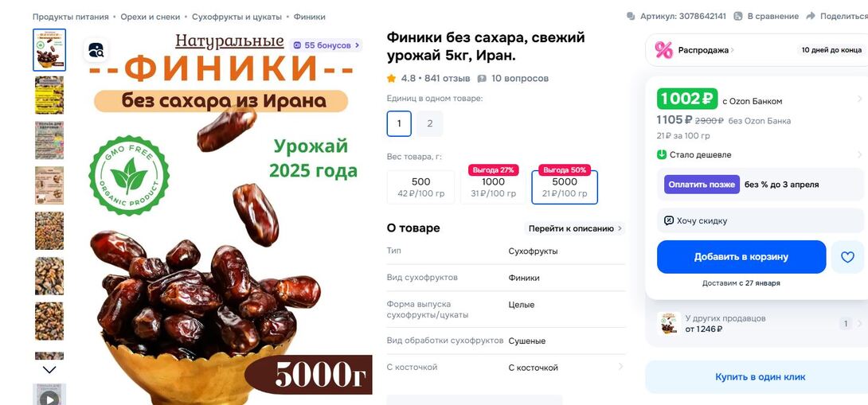Select 1 unit per item option

[399, 123]
